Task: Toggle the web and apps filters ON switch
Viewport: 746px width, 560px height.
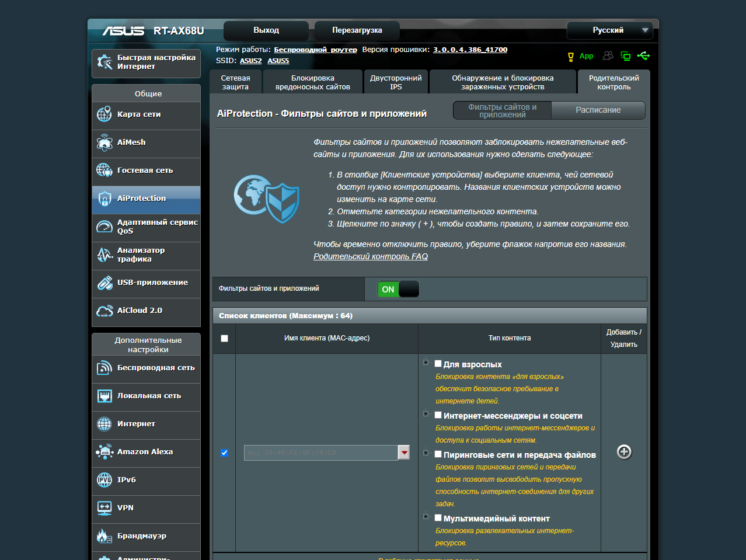Action: click(398, 289)
